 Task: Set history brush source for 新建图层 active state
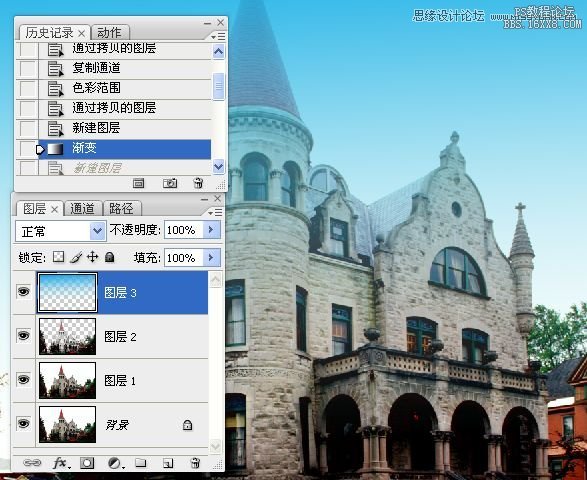(x=28, y=129)
